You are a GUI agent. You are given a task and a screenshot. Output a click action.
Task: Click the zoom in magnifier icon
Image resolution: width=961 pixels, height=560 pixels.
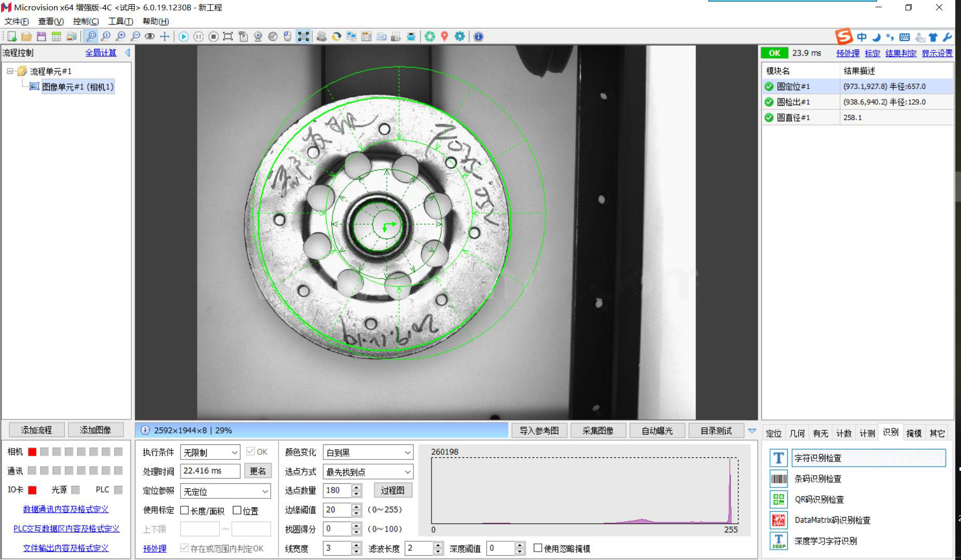120,36
